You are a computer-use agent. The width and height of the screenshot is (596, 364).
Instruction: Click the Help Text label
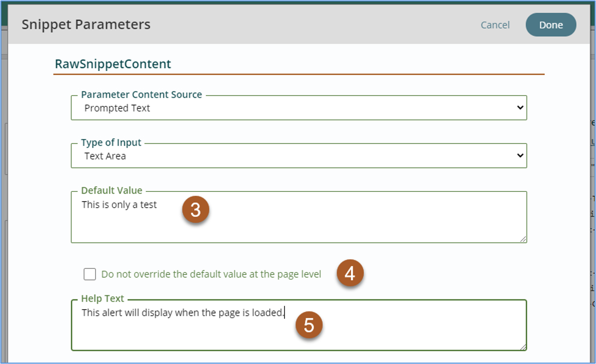pyautogui.click(x=102, y=298)
